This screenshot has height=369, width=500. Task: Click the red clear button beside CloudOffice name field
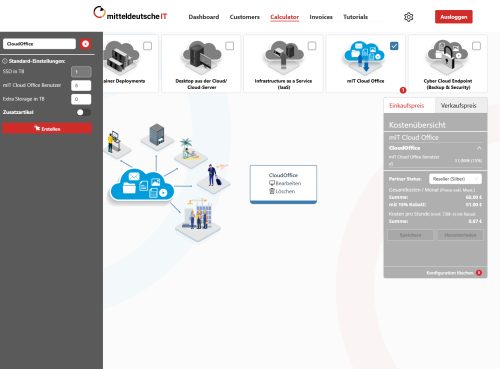(85, 44)
